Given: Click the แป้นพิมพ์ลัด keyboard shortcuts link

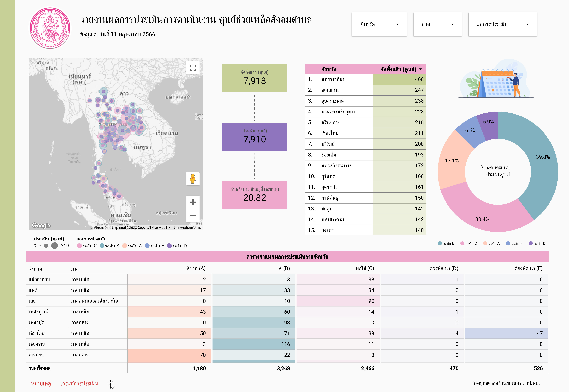Looking at the screenshot, I should click(x=101, y=228).
